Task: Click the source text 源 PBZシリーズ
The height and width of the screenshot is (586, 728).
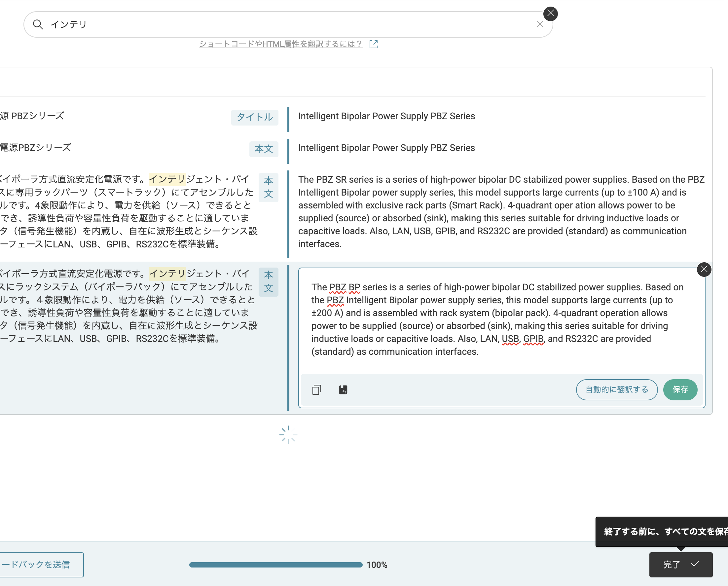Action: (x=32, y=116)
